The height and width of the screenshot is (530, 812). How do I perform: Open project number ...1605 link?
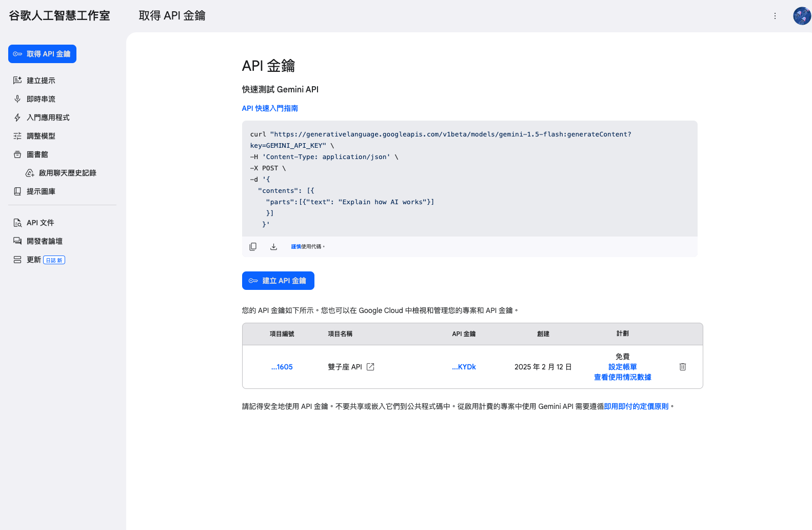[282, 367]
